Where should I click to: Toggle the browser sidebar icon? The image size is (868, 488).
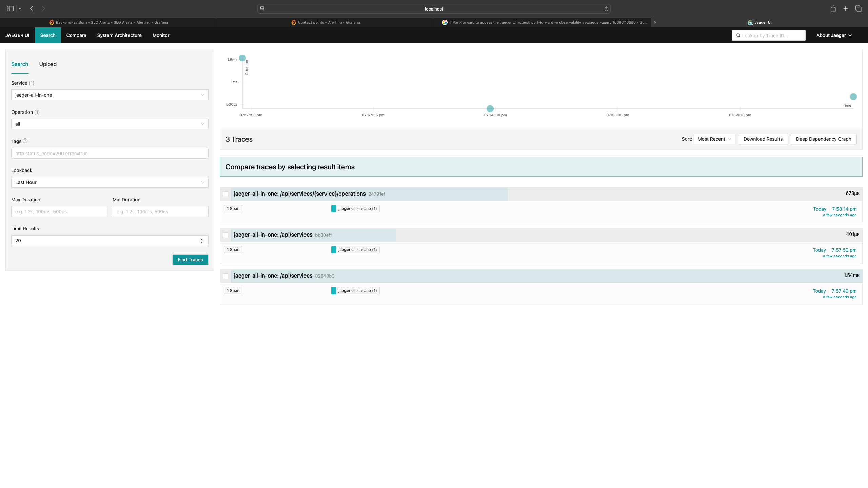[x=11, y=9]
